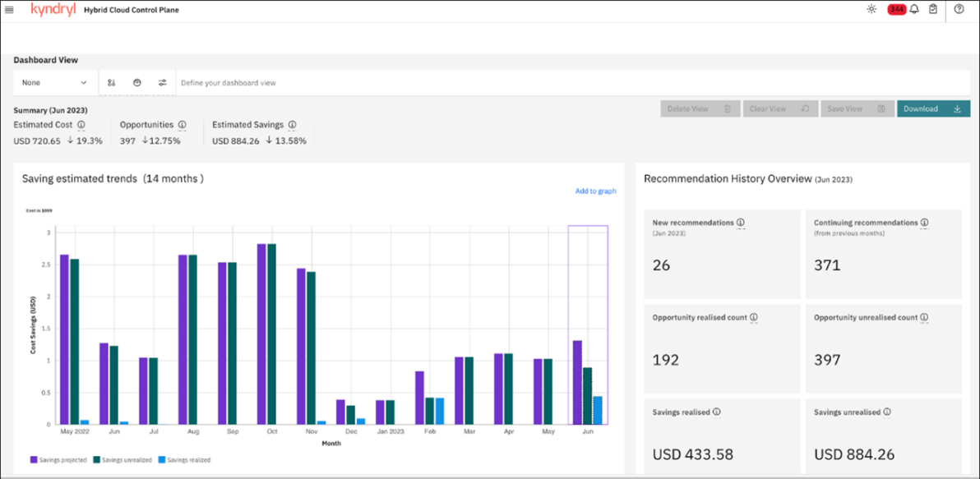Screen dimensions: 980x479
Task: Open the help question mark icon
Action: click(x=959, y=9)
